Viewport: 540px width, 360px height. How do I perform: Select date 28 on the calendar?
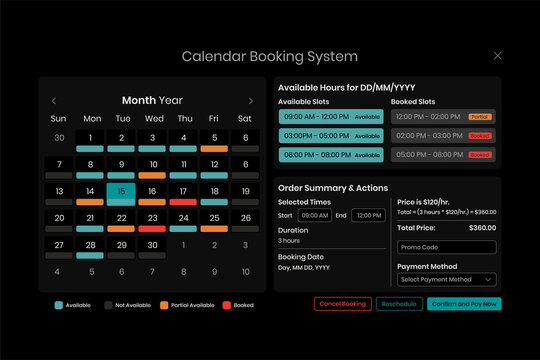90,248
